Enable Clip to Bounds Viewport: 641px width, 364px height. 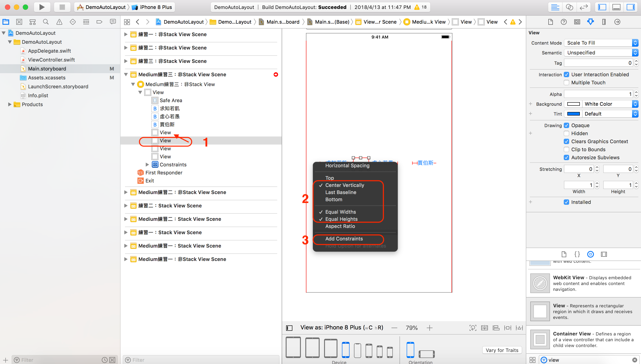coord(566,149)
